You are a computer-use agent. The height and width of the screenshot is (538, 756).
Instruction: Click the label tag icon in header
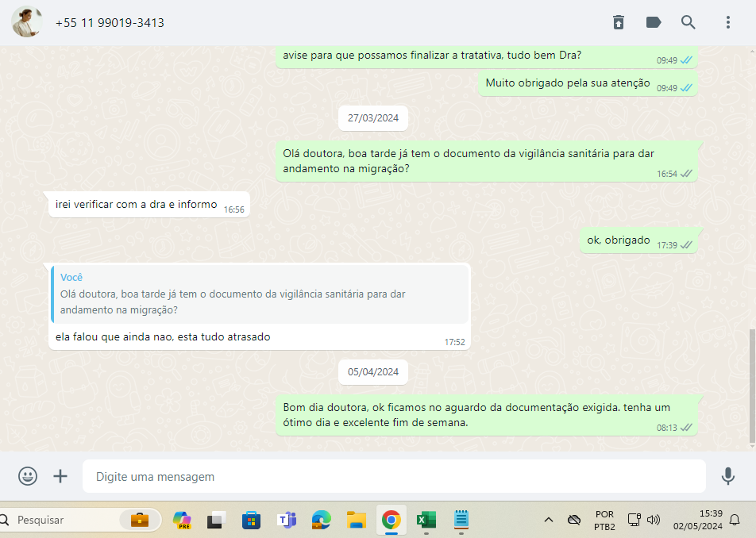coord(654,22)
